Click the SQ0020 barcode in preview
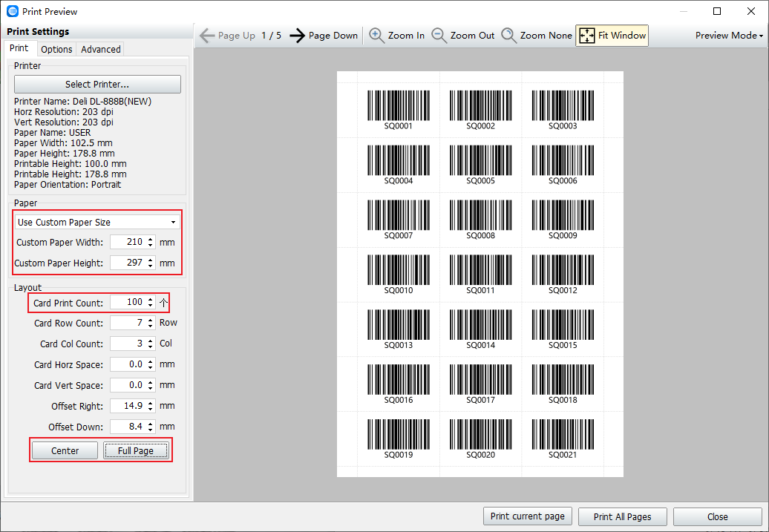This screenshot has width=769, height=532. 481,439
